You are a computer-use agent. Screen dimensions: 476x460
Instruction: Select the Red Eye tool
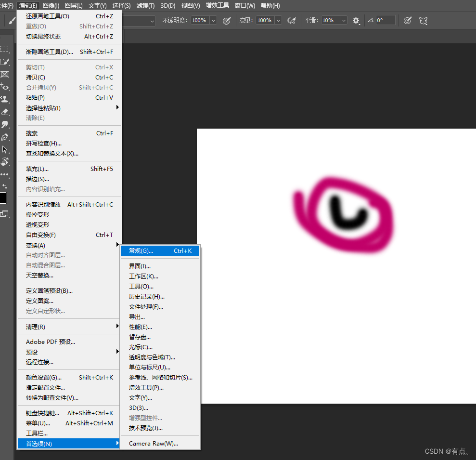[x=4, y=87]
